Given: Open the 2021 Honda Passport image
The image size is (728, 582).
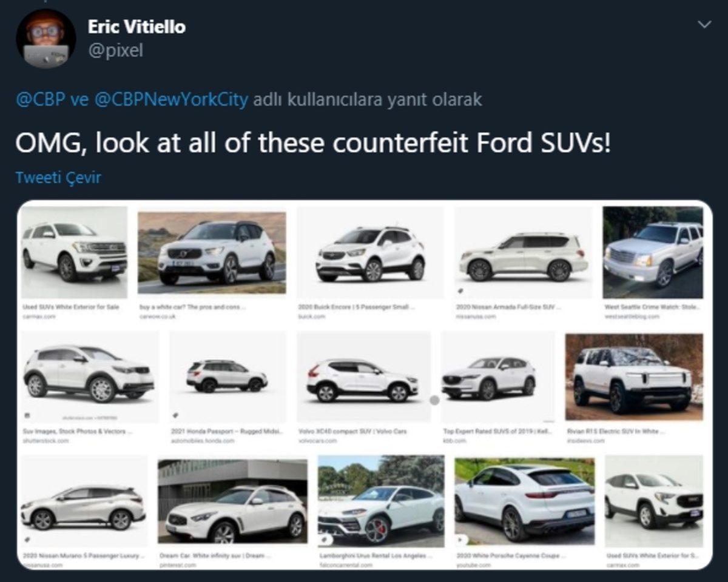Looking at the screenshot, I should 227,376.
